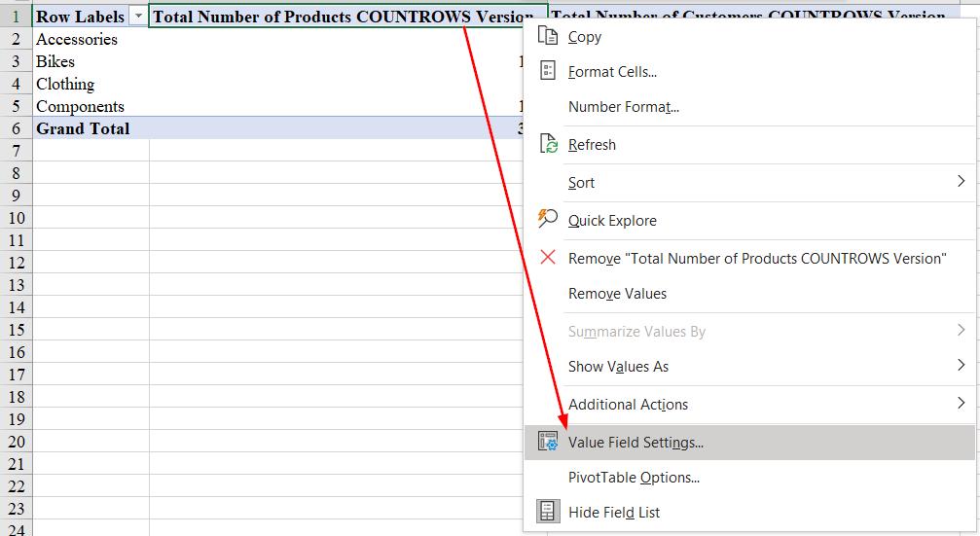The image size is (980, 536).
Task: Click the Value Field Settings icon
Action: (548, 442)
